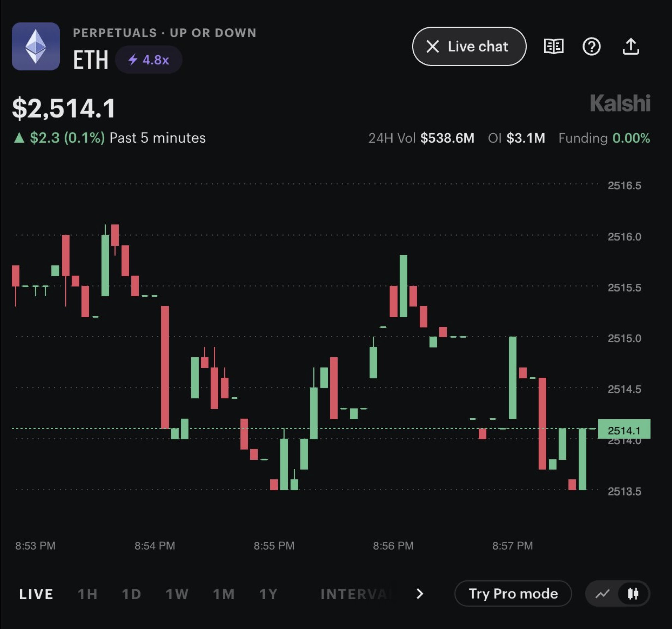Screen dimensions: 672x629
Task: Click the Try Pro mode button
Action: [x=513, y=594]
